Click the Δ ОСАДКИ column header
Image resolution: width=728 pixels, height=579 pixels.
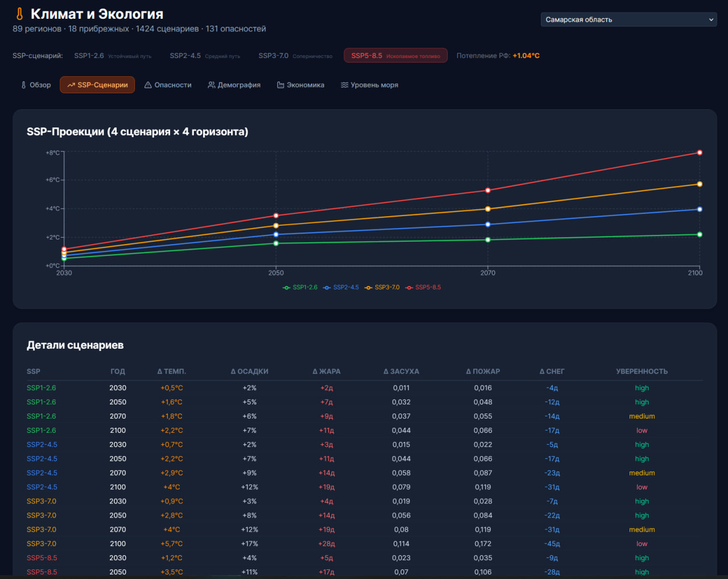coord(250,371)
